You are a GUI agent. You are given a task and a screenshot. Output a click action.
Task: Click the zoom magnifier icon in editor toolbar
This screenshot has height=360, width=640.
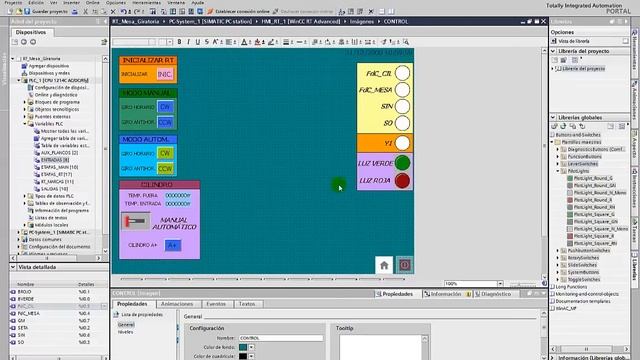coord(406,42)
